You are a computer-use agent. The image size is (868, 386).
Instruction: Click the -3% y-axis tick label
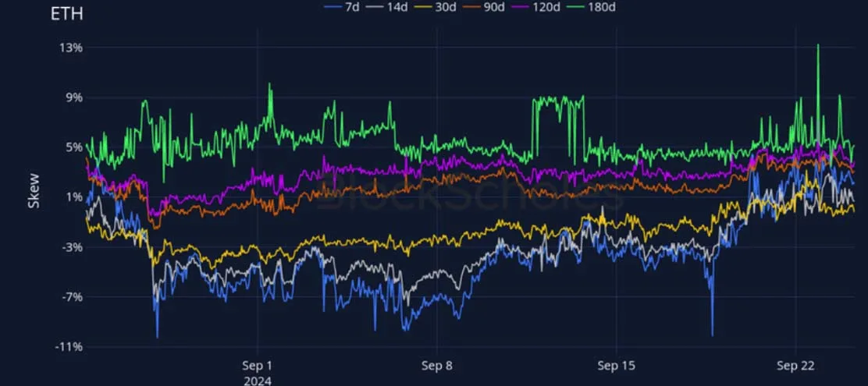73,247
